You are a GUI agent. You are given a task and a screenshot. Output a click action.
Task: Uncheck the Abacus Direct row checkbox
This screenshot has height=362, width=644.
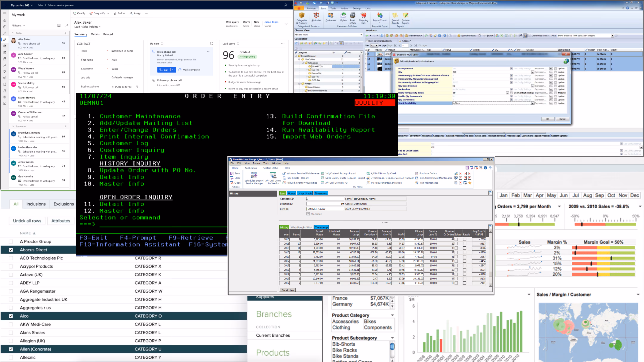pyautogui.click(x=11, y=250)
